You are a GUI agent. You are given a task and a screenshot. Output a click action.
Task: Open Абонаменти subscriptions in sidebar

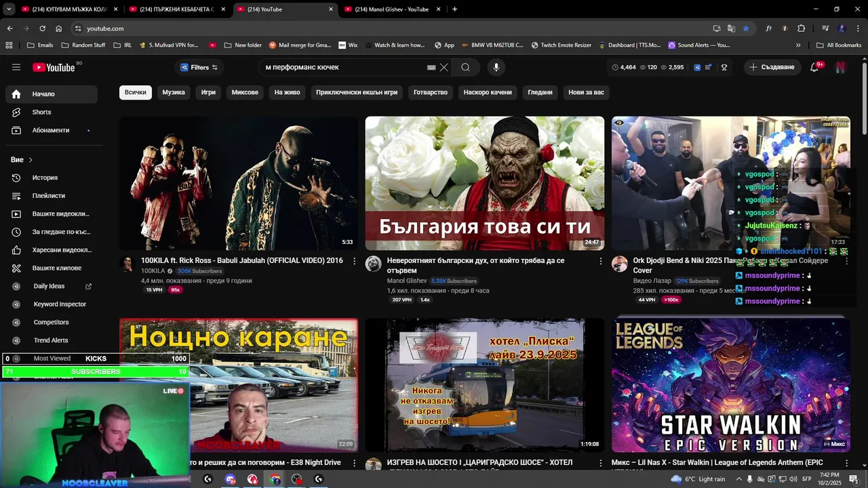[x=52, y=130]
